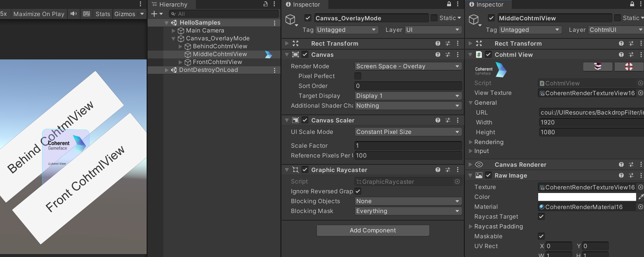Pick object for Raw Image Texture field
This screenshot has width=644, height=257.
click(640, 187)
